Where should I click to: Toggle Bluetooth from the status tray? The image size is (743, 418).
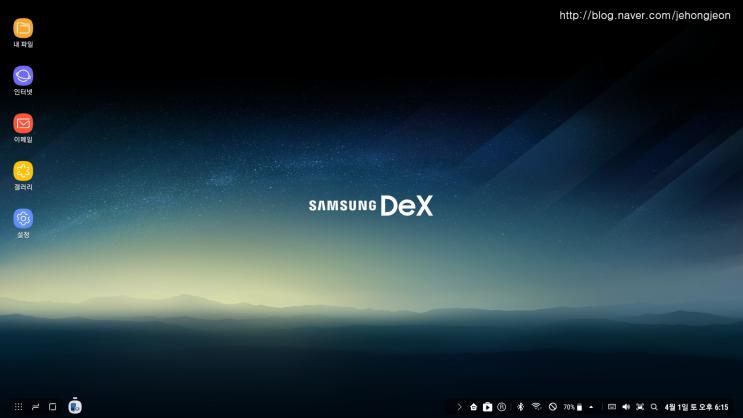pos(520,407)
